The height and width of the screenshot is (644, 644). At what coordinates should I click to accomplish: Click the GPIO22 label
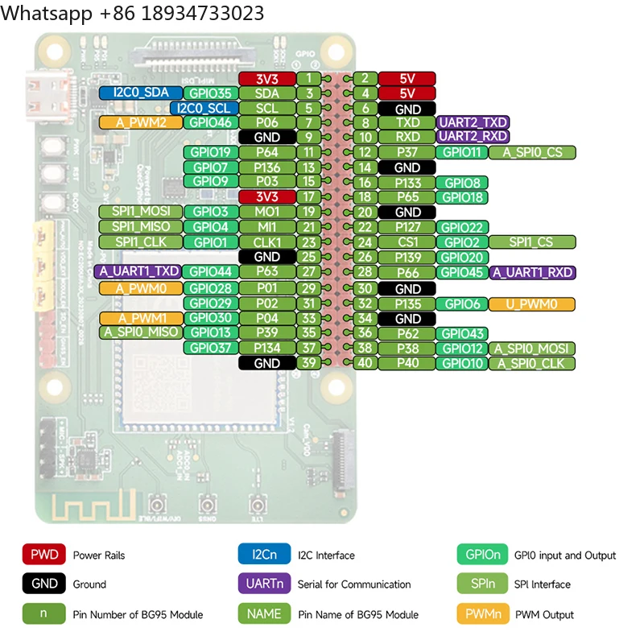pos(461,227)
